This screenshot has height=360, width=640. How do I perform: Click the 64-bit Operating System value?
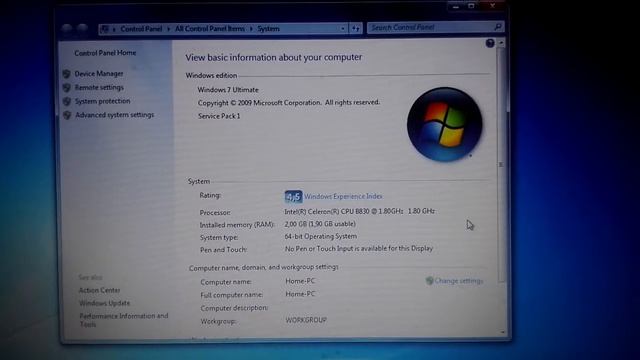pos(321,236)
